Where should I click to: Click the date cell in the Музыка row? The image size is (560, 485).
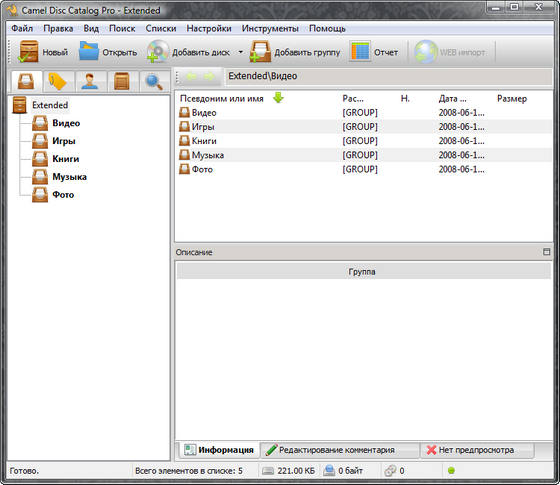pos(461,155)
